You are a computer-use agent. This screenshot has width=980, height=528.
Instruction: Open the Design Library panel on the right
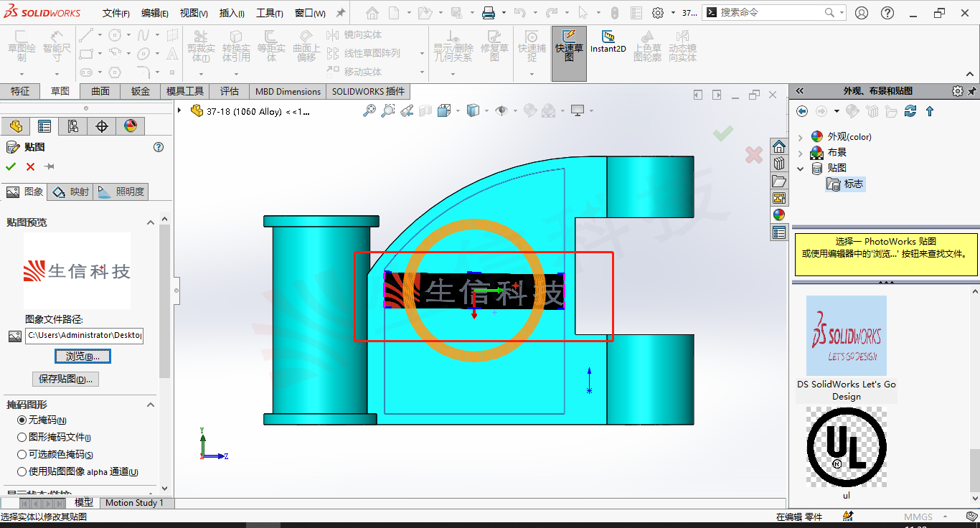[x=779, y=163]
